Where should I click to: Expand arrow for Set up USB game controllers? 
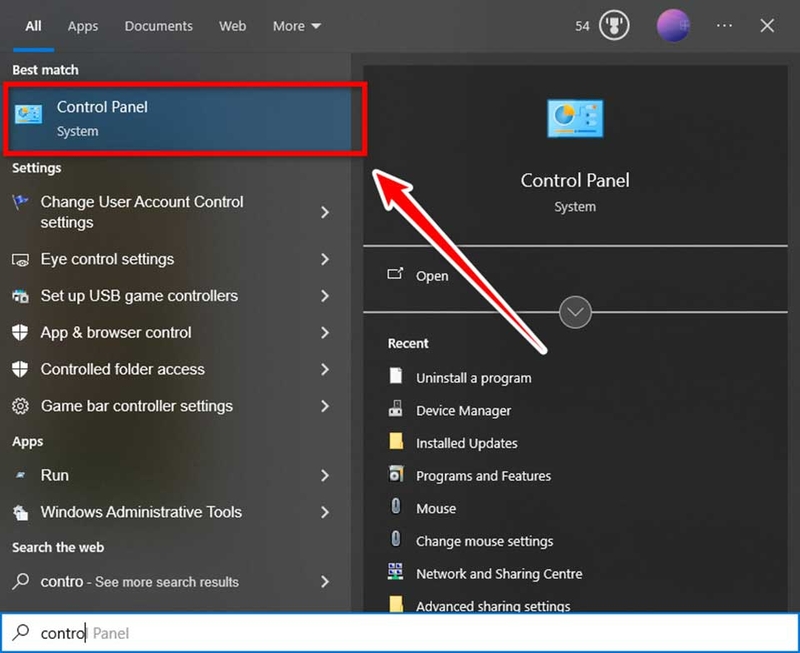324,296
